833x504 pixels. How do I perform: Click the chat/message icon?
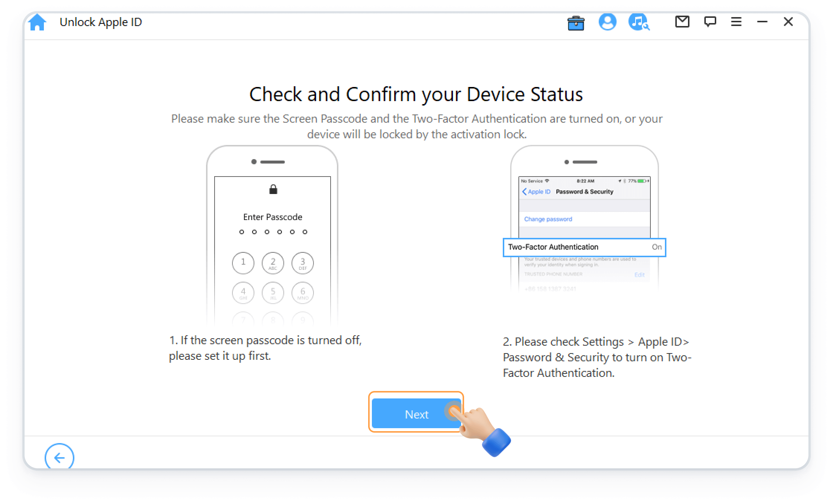click(x=709, y=23)
